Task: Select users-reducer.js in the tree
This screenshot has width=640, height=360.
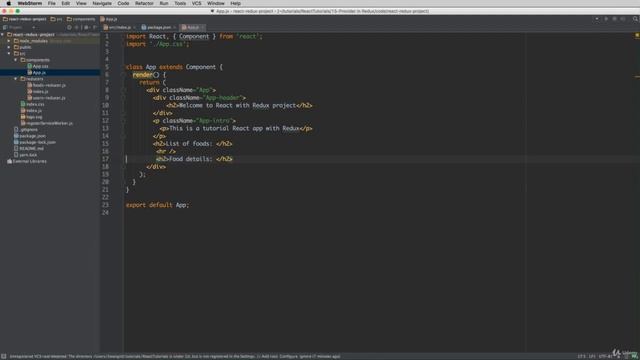Action: tap(46, 98)
